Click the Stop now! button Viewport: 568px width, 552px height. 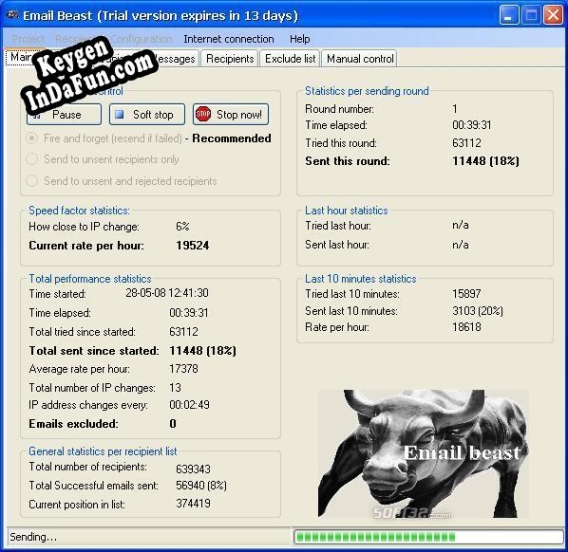tap(231, 114)
